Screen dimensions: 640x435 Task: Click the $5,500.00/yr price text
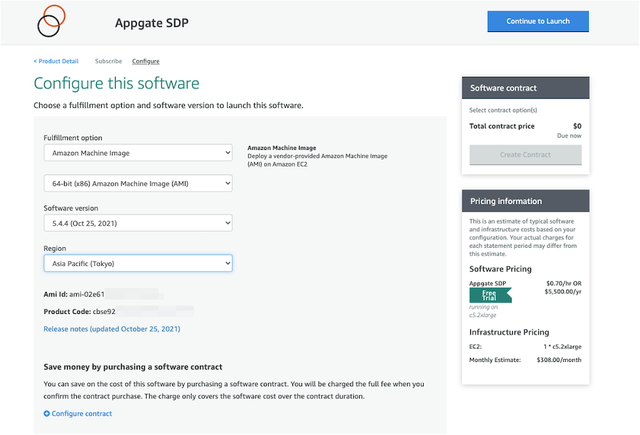coord(563,291)
